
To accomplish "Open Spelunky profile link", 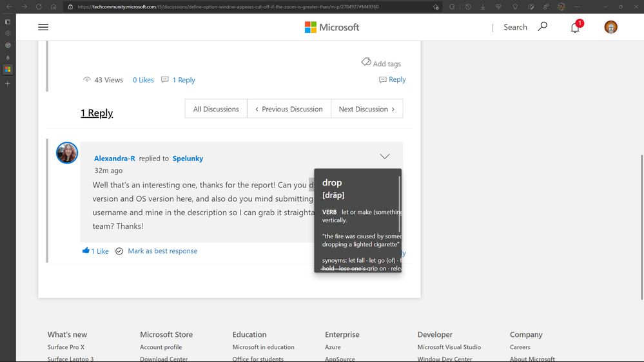I will pyautogui.click(x=188, y=158).
